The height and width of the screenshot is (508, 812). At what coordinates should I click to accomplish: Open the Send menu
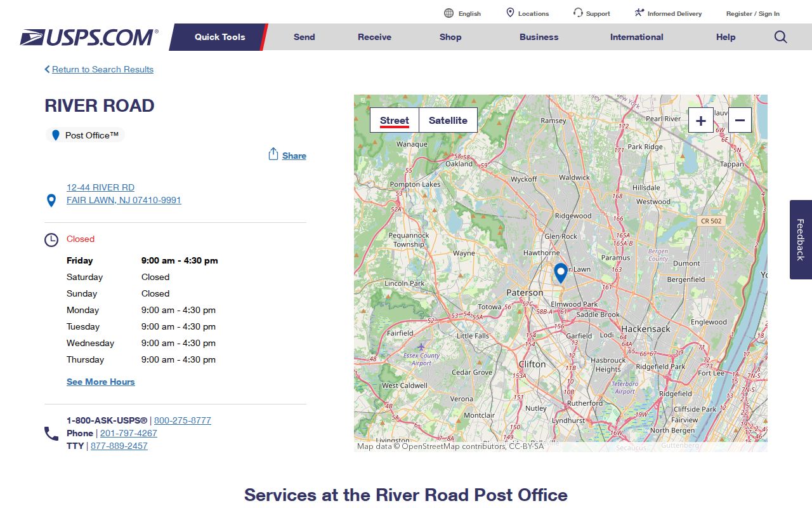click(x=304, y=37)
